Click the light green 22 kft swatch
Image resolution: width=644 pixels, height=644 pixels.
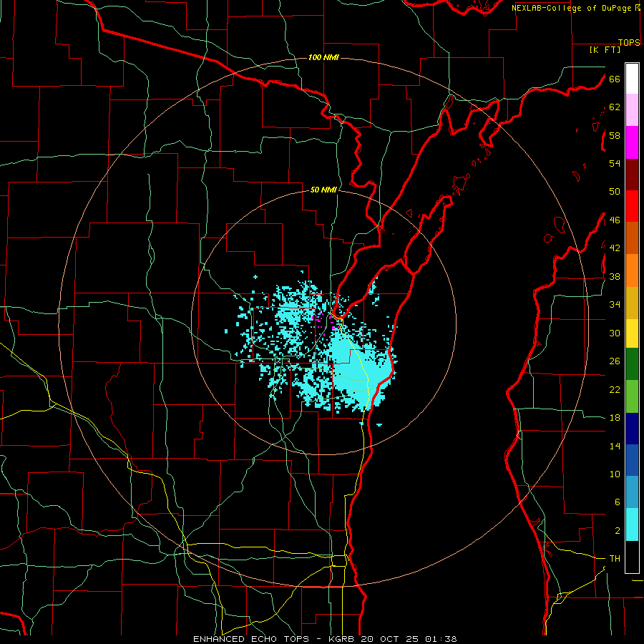(632, 396)
